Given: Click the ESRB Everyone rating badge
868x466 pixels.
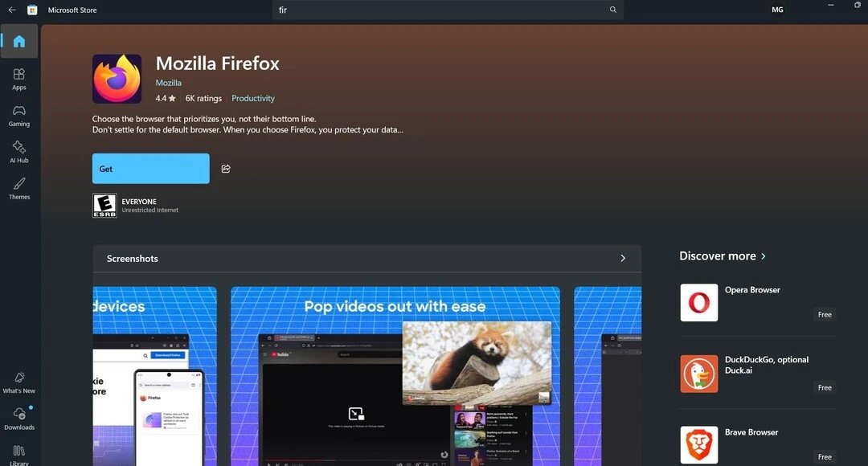Looking at the screenshot, I should pyautogui.click(x=104, y=206).
